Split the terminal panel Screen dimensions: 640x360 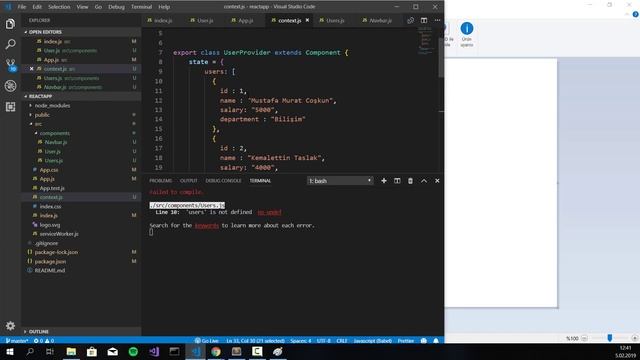coord(397,180)
